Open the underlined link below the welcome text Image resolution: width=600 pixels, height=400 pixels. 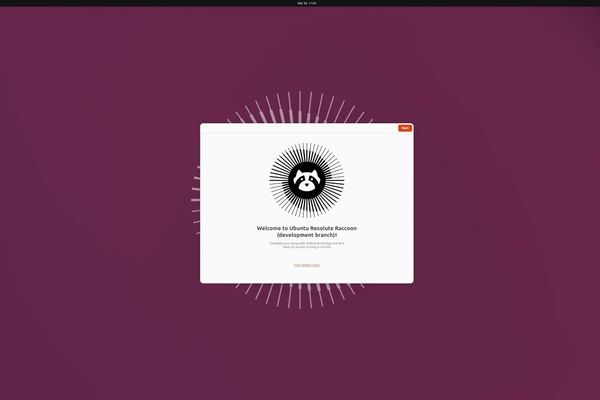(307, 265)
